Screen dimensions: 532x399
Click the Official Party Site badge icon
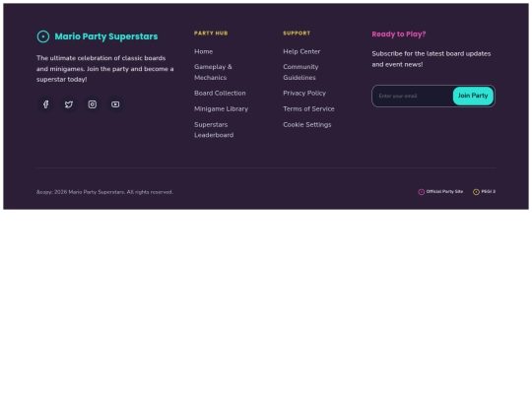point(421,192)
